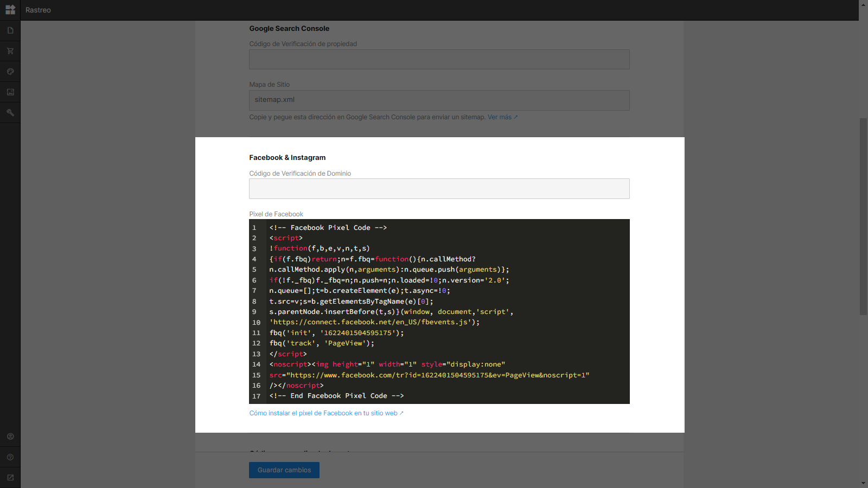The image size is (868, 488).
Task: Click the fbevents.js URL code line
Action: (x=374, y=322)
